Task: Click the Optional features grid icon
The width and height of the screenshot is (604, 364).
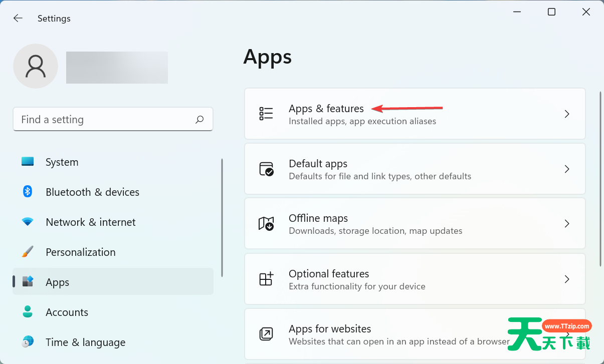Action: point(266,279)
